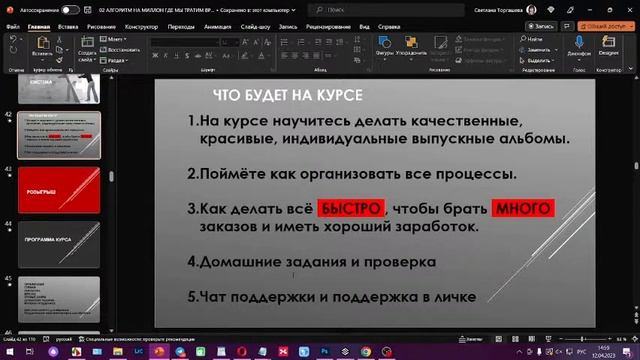Click the Общий доступ share button
The image size is (640, 360).
(x=606, y=26)
